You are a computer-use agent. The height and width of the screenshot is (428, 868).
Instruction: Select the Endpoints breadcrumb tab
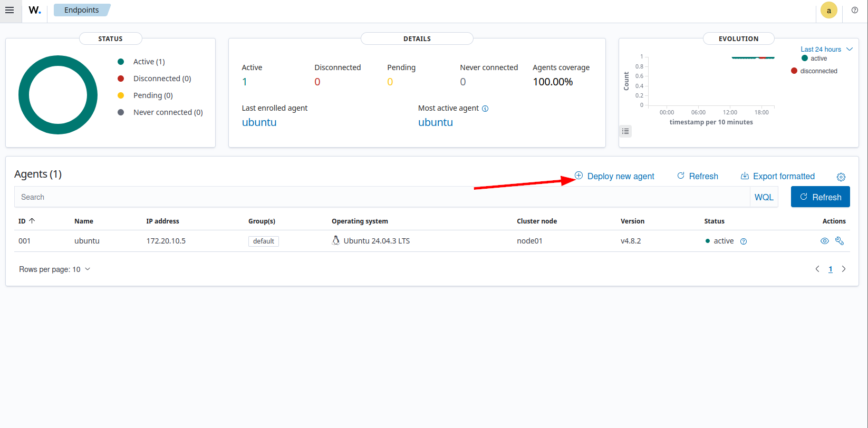tap(82, 10)
